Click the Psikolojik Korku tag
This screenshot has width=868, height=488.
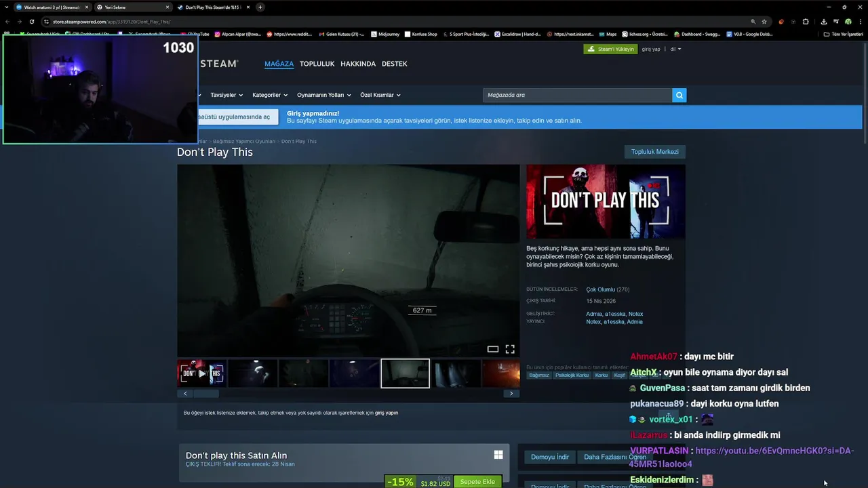click(x=572, y=375)
